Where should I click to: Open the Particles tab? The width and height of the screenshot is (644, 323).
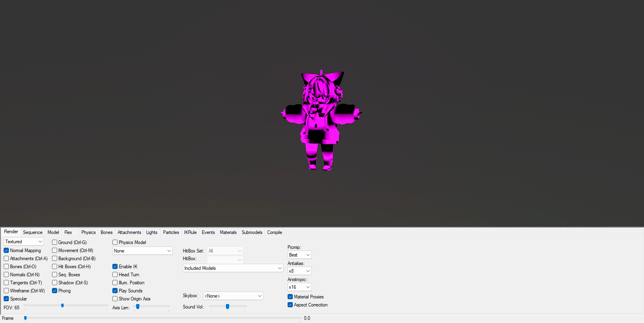click(x=171, y=232)
